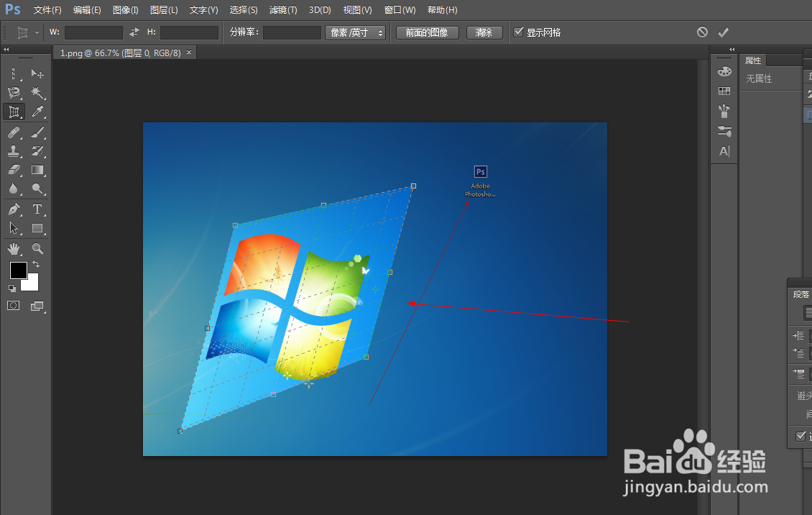This screenshot has height=515, width=812.
Task: Open the 文件(F) menu
Action: click(x=47, y=10)
